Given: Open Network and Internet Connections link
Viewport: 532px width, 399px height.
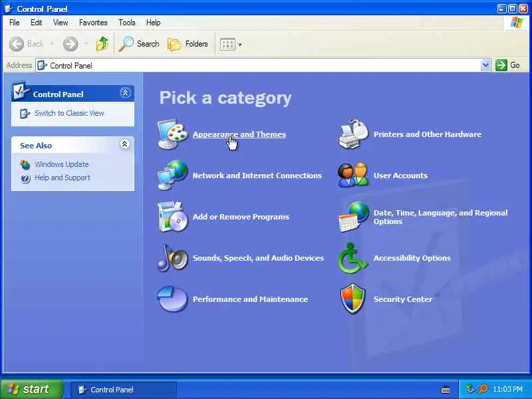Looking at the screenshot, I should click(x=257, y=176).
